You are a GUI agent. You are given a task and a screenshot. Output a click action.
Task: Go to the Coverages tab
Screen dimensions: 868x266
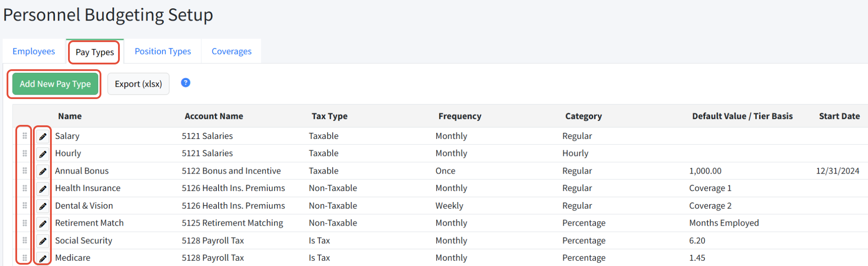tap(232, 51)
